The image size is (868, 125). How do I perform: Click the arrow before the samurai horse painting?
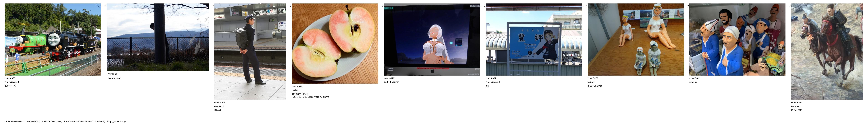(788, 6)
